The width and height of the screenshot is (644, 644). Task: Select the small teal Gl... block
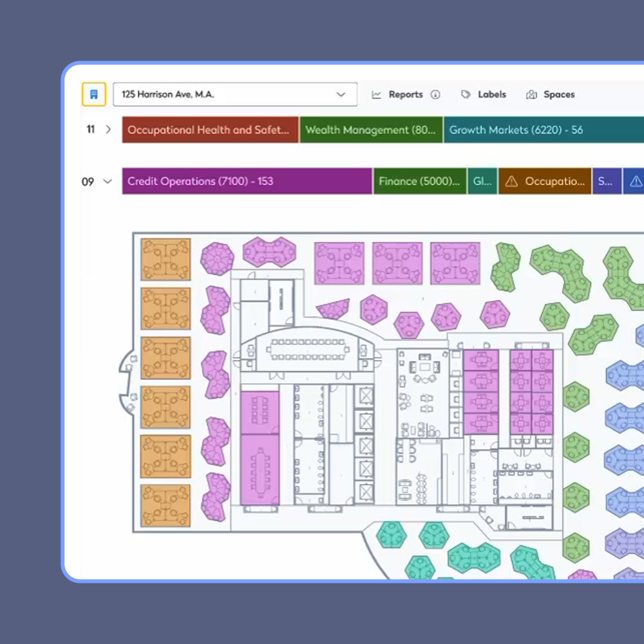tap(482, 182)
